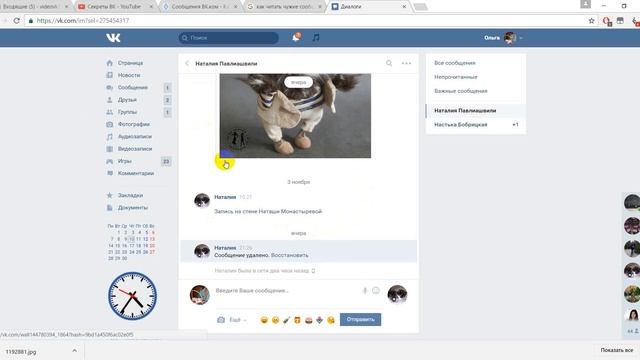
Task: Click Ольга's avatar left of message input
Action: 200,294
